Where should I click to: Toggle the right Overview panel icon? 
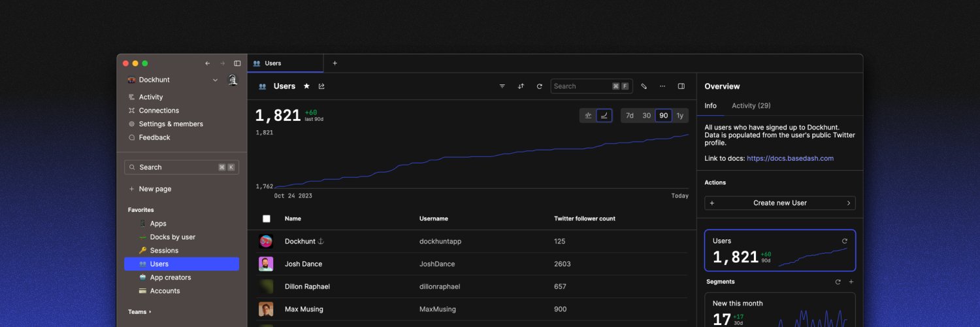[x=681, y=86]
